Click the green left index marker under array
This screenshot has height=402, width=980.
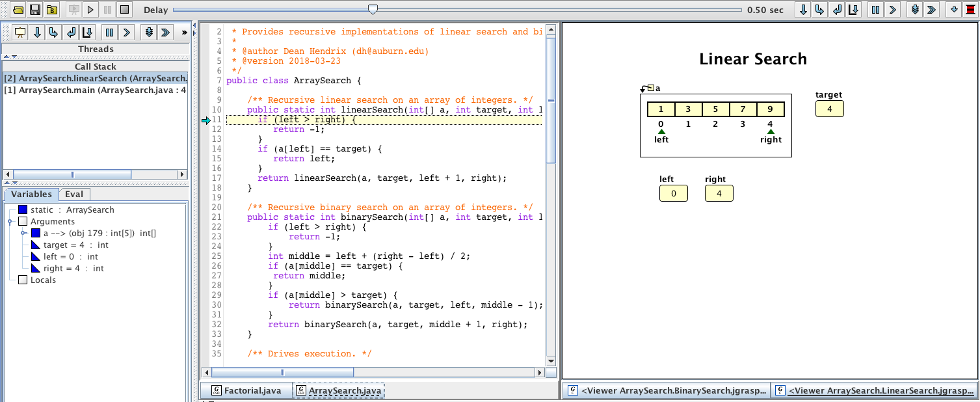click(x=661, y=132)
